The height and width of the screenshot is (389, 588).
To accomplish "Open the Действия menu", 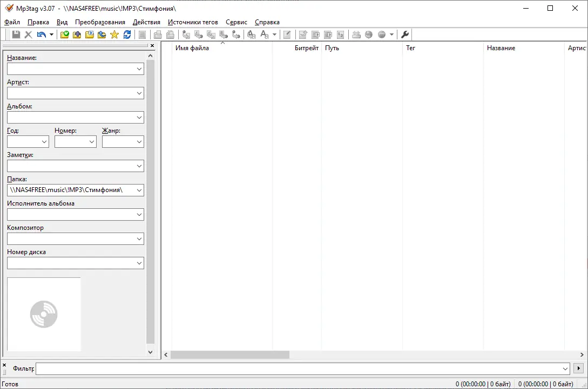I will tap(146, 22).
